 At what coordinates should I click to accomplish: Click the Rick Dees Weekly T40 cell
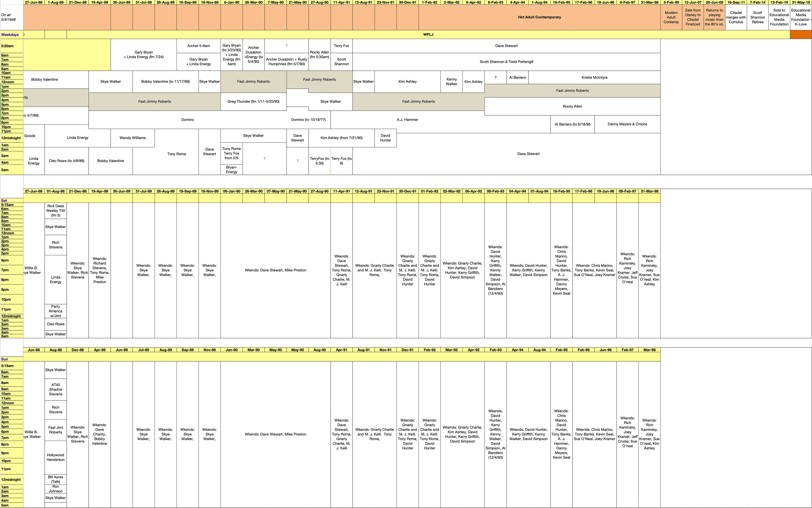56,211
